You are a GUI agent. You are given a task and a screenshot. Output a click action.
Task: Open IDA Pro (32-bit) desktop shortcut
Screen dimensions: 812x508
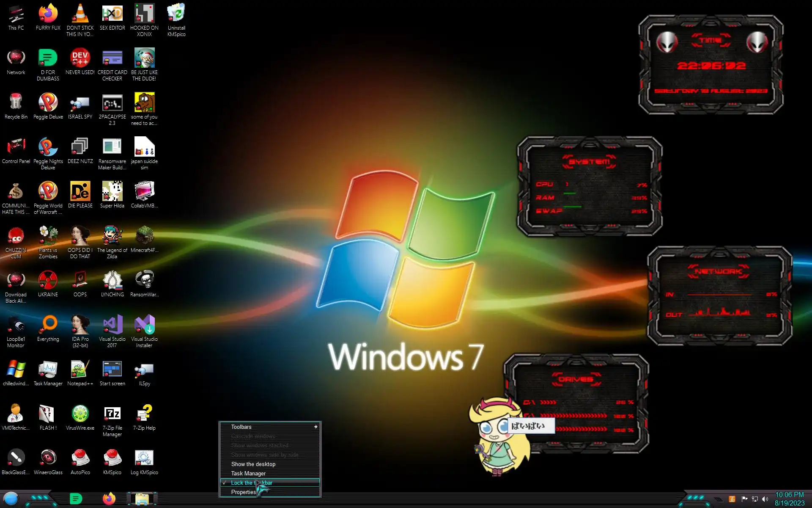(x=80, y=325)
